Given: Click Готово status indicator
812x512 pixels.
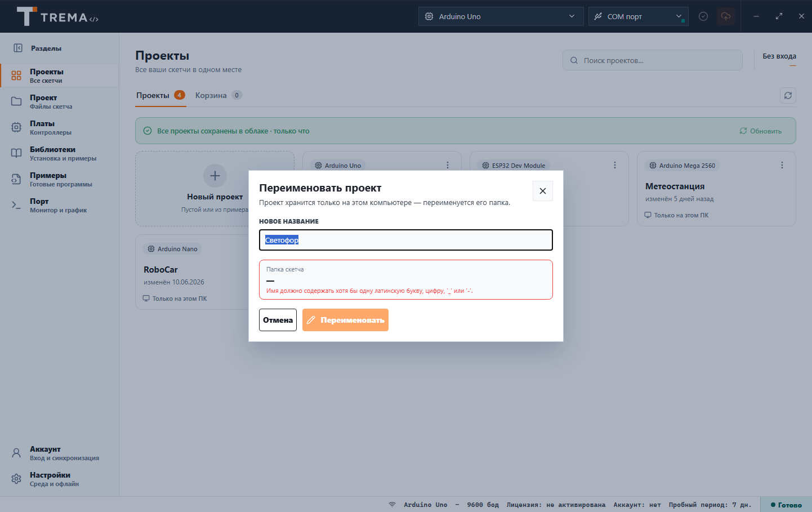Looking at the screenshot, I should [x=786, y=505].
